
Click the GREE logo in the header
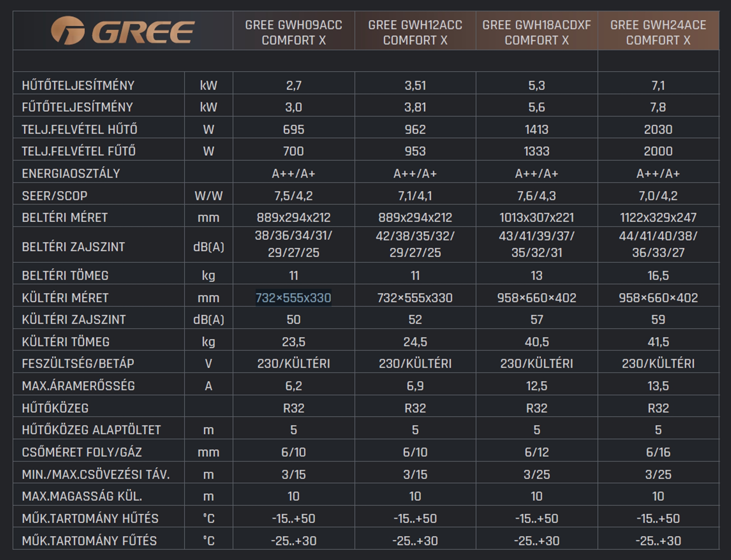pos(122,31)
